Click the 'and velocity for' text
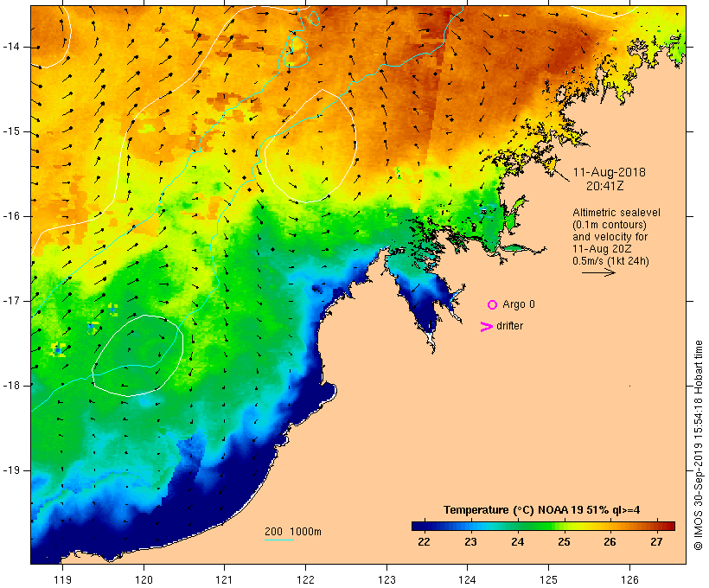Screen dimensions: 709x588 tap(610, 237)
